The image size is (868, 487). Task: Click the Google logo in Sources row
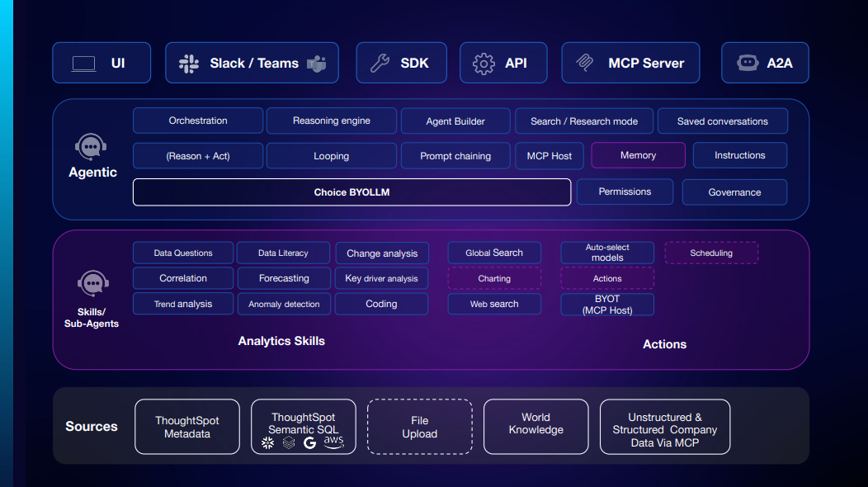point(310,443)
